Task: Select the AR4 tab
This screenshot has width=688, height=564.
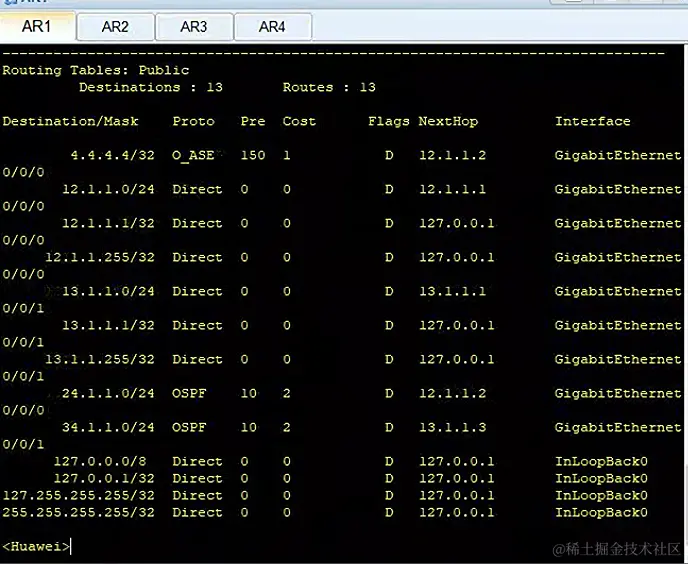Action: (x=272, y=27)
